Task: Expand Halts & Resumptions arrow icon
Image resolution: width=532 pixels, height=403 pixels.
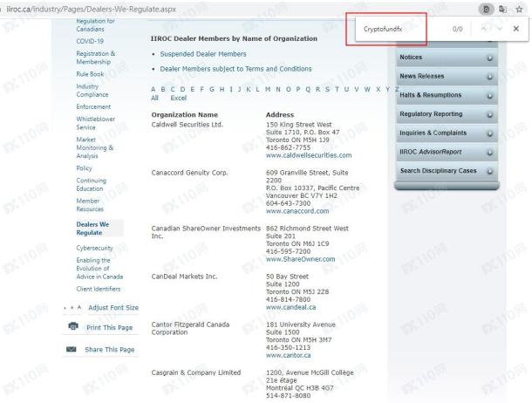Action: click(489, 96)
